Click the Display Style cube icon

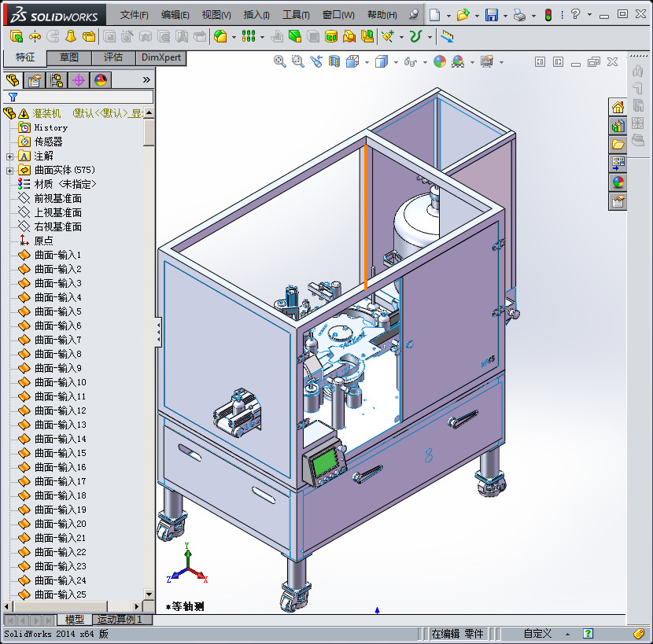click(x=381, y=61)
